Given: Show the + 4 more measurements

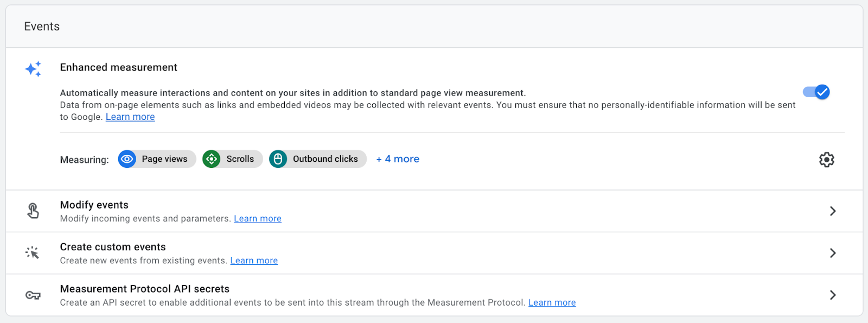Looking at the screenshot, I should pyautogui.click(x=398, y=159).
